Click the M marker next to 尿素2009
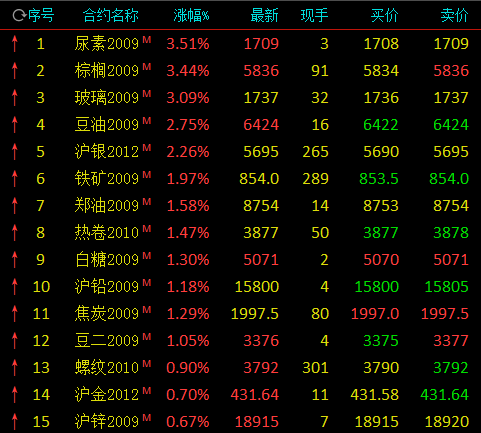 tap(147, 40)
